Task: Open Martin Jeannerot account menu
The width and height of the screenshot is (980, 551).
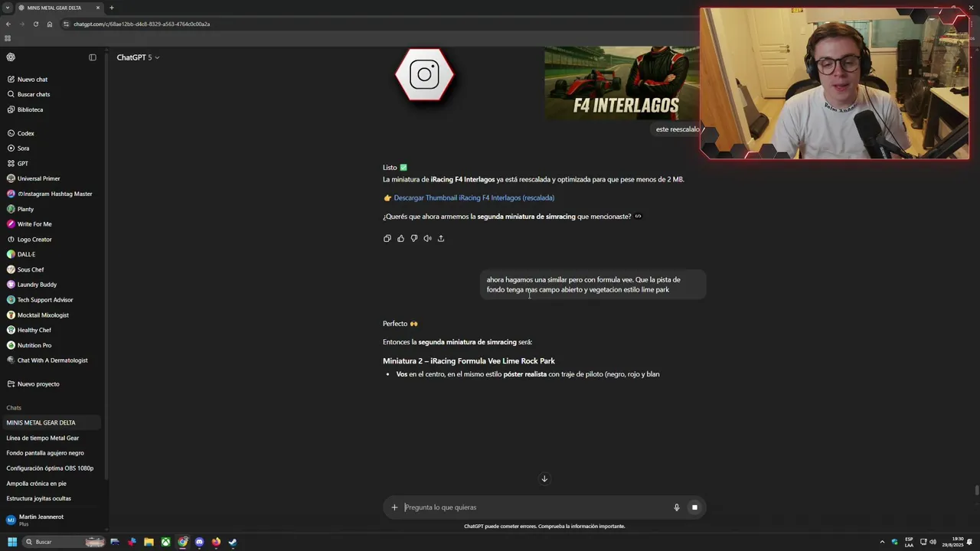Action: click(51, 520)
